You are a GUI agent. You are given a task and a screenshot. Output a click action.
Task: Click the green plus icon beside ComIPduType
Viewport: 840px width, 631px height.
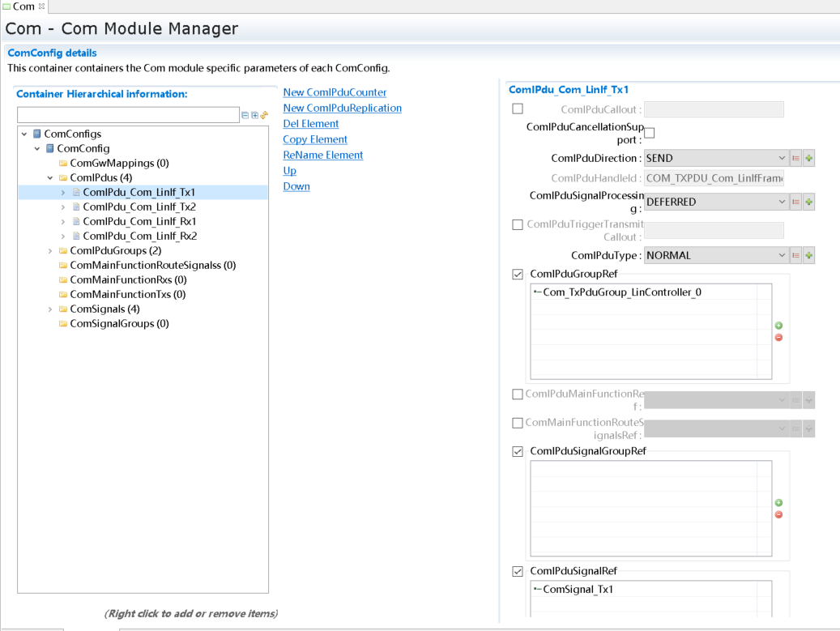[x=808, y=256]
